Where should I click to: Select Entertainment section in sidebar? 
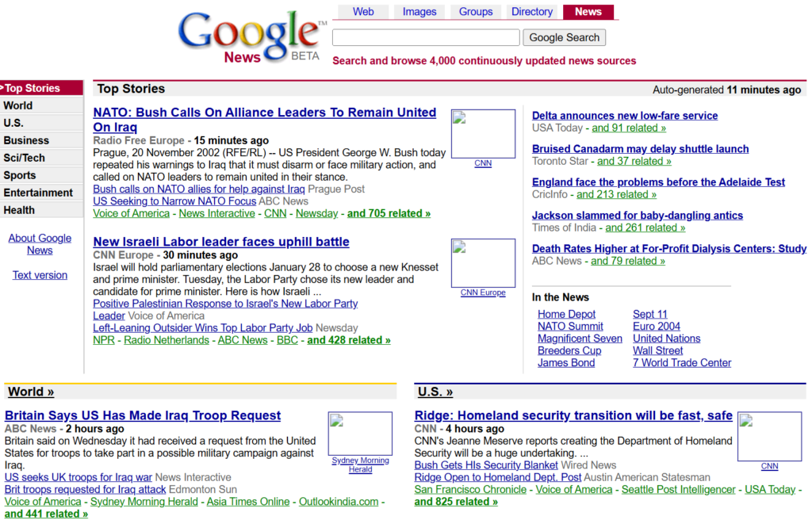click(x=38, y=193)
